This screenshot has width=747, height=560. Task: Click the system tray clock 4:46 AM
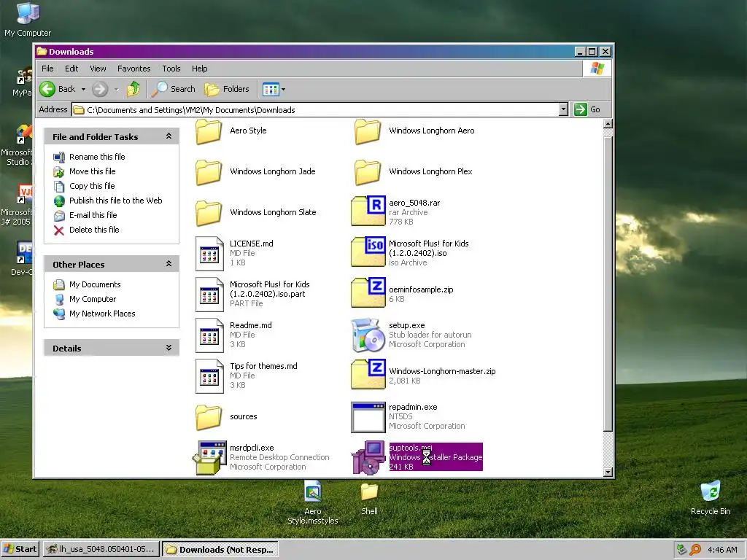(722, 550)
